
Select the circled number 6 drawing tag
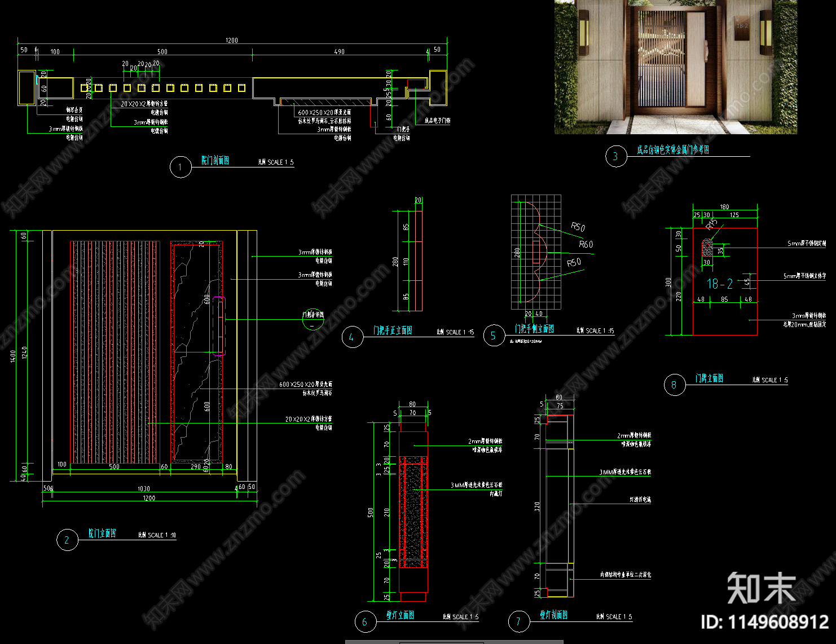(x=366, y=621)
